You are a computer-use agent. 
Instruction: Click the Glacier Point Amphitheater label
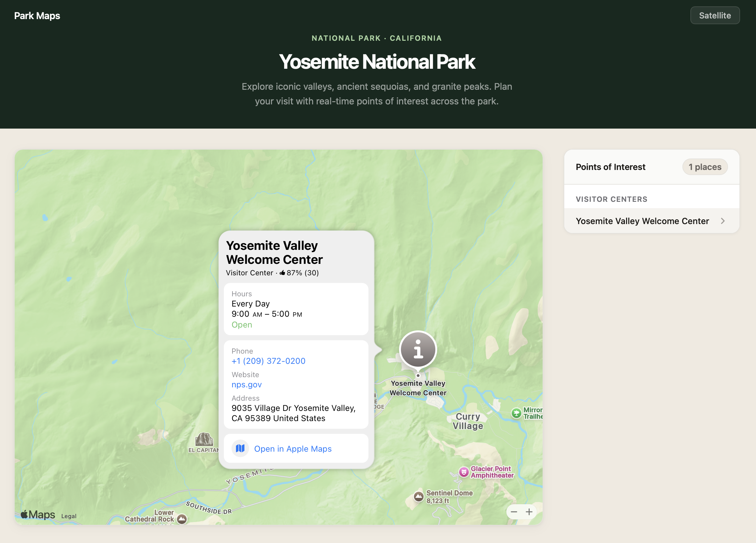492,472
